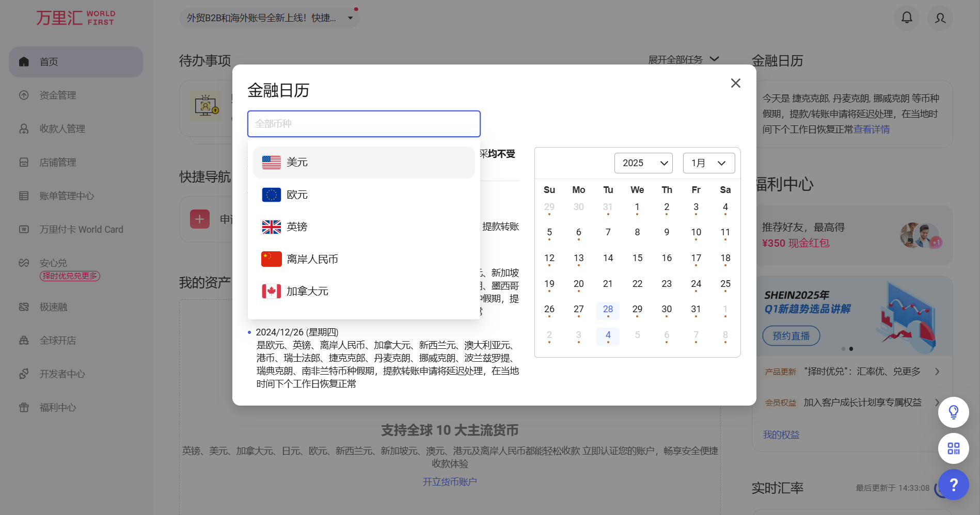Expand the announcement banner dropdown

point(351,18)
